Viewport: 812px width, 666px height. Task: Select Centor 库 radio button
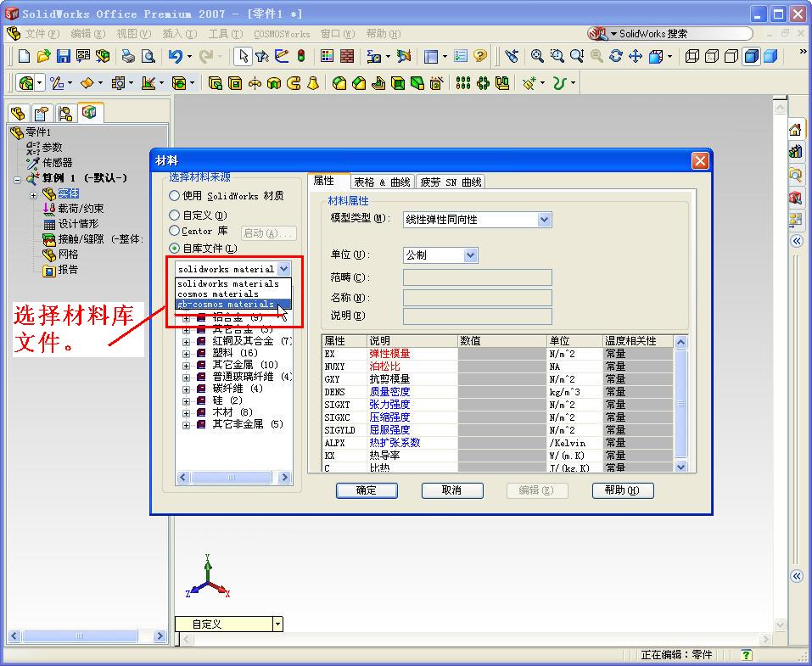click(x=175, y=231)
